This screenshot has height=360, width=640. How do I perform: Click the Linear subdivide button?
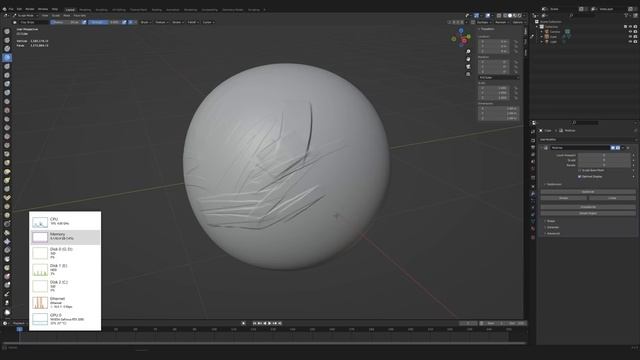point(612,198)
